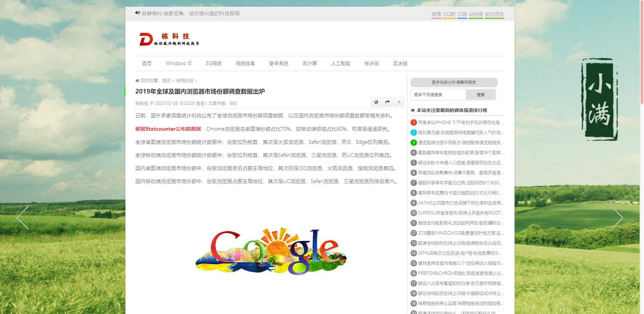Click the article title 2019年全球及国内浏览器市场份额调查数据出炉

[200, 91]
